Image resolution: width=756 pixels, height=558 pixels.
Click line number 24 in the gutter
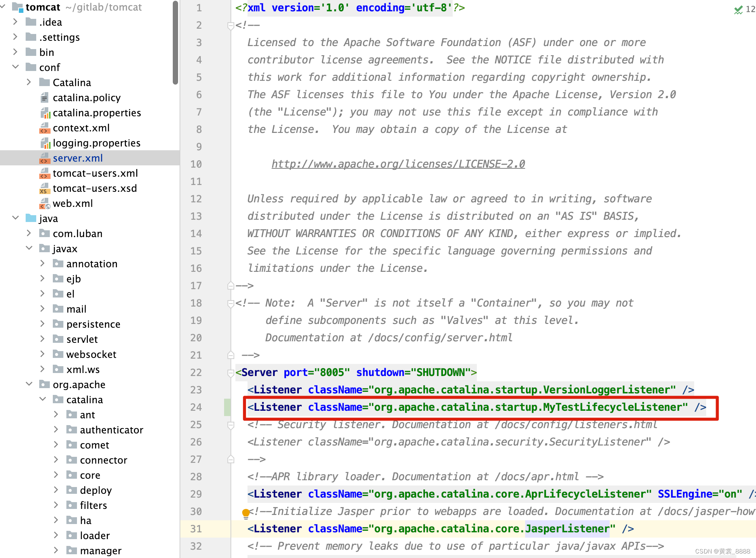[x=196, y=407]
